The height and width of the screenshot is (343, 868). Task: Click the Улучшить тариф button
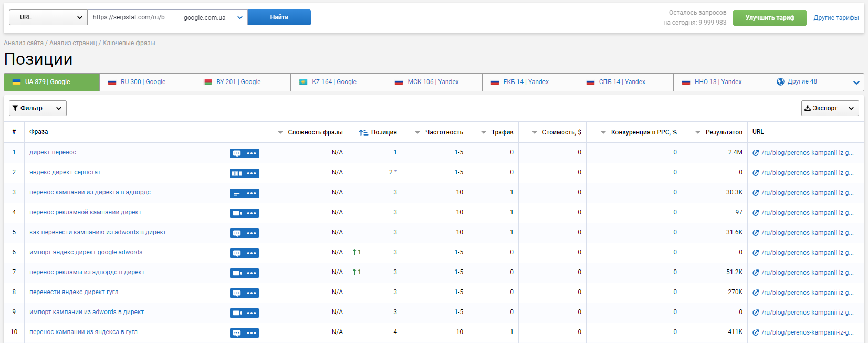[x=770, y=18]
